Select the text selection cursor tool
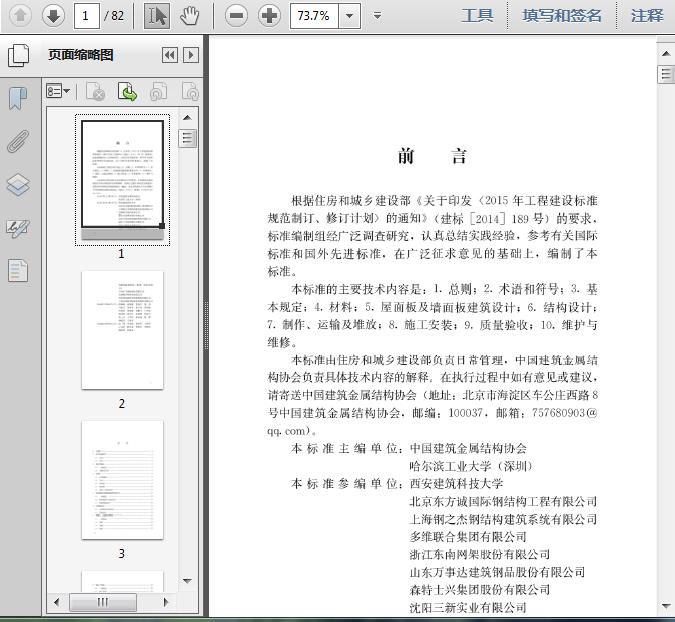The height and width of the screenshot is (622, 675). pos(157,15)
